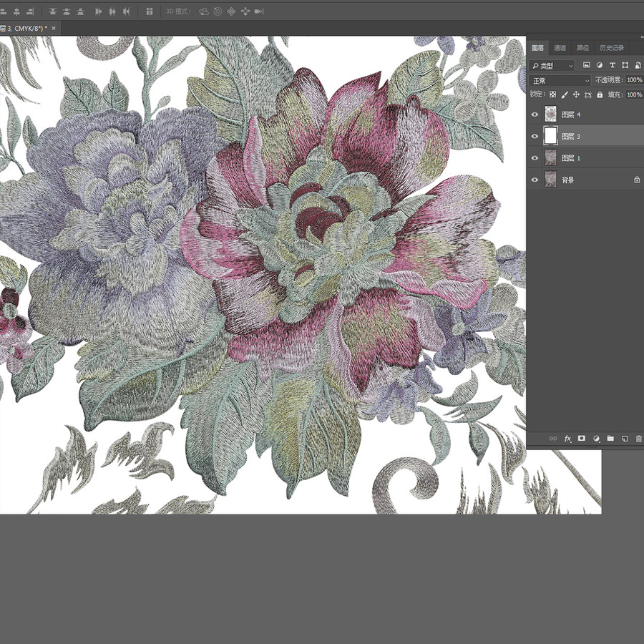Hide the 背景 layer using its eye icon
Screen dimensions: 644x644
[x=535, y=180]
